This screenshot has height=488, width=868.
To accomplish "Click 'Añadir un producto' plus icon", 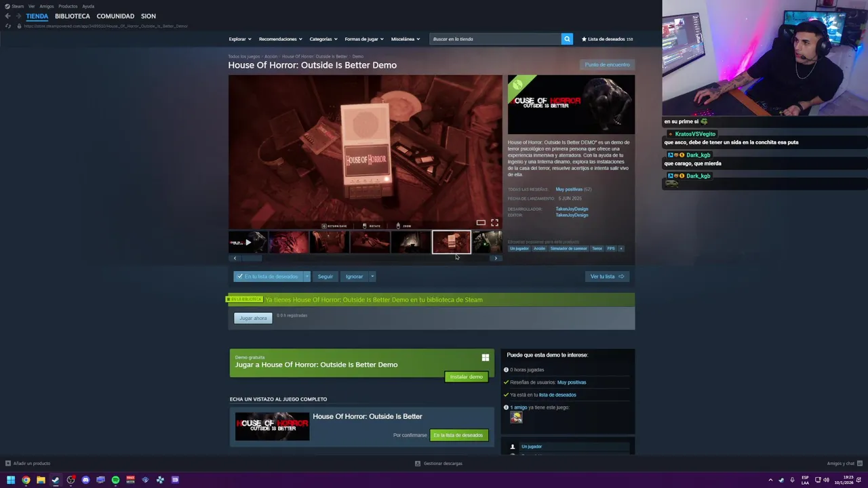I will tap(8, 464).
